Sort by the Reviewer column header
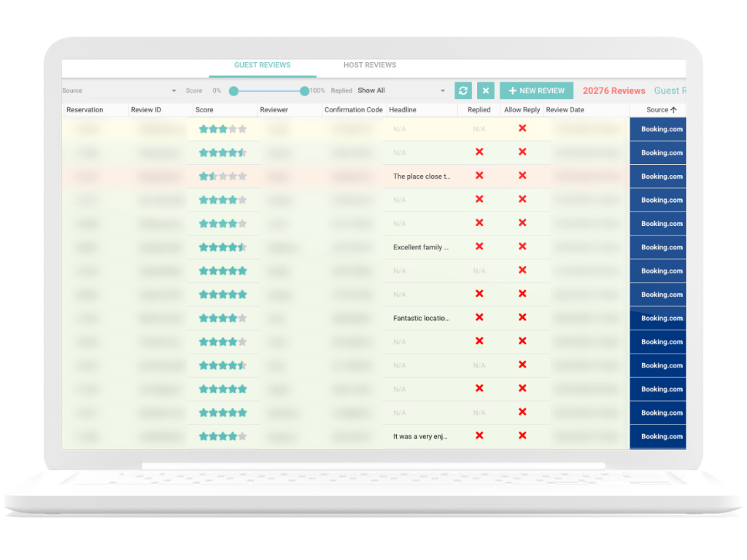Image resolution: width=747 pixels, height=560 pixels. (274, 109)
